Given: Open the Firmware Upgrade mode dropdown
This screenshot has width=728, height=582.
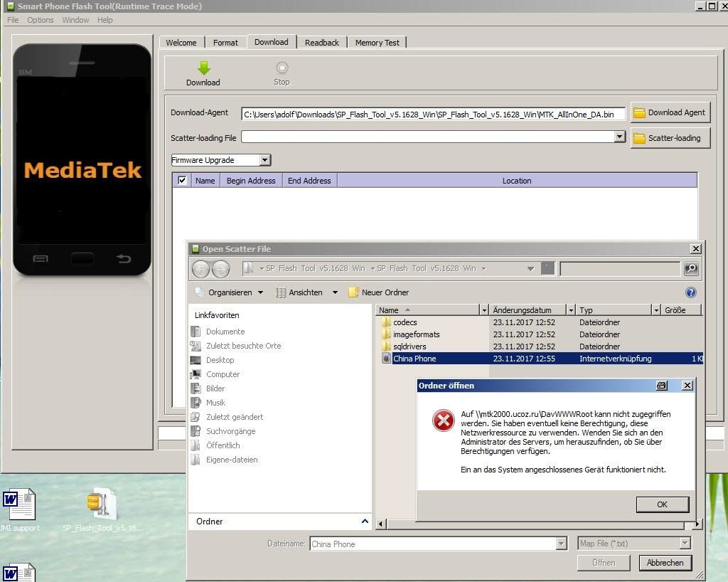Looking at the screenshot, I should [264, 160].
